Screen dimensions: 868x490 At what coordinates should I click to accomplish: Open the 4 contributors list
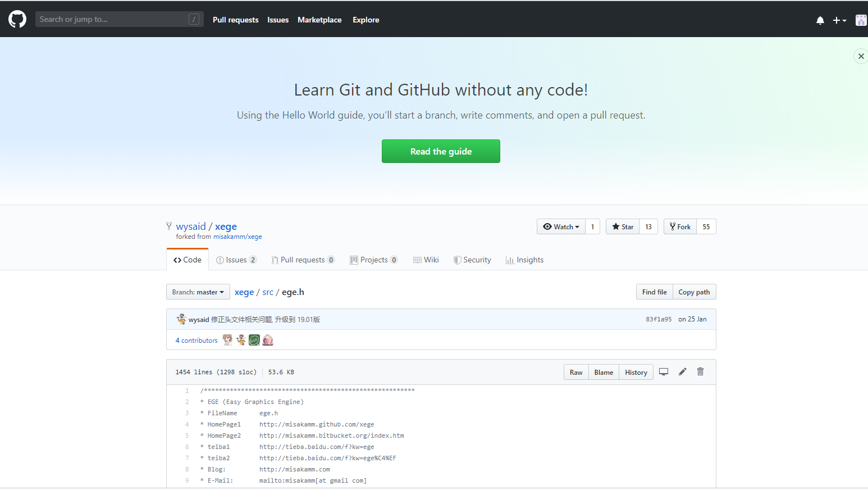pos(197,341)
